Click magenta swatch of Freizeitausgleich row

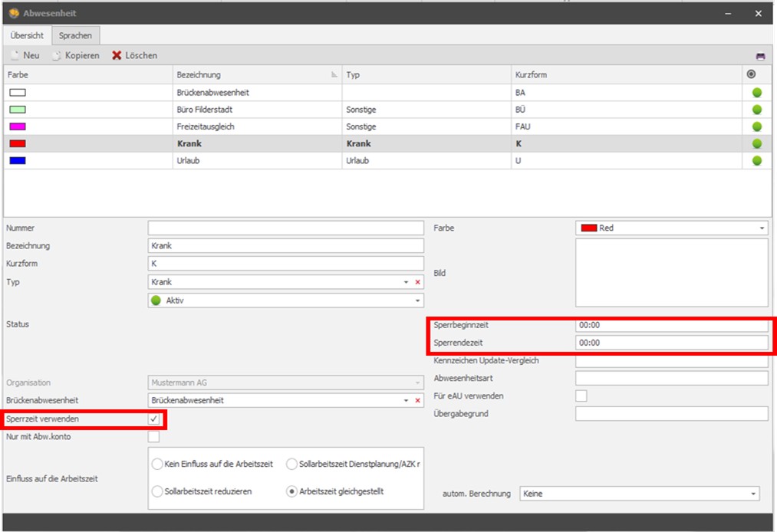[18, 126]
